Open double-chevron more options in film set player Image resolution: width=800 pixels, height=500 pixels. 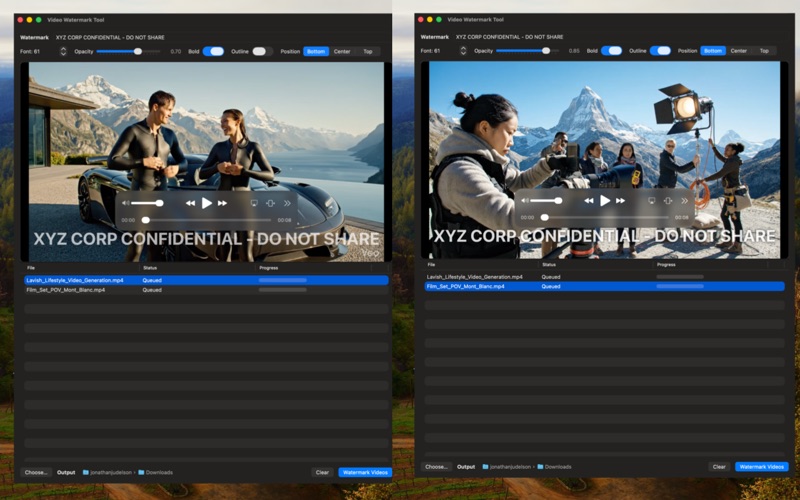(x=685, y=201)
